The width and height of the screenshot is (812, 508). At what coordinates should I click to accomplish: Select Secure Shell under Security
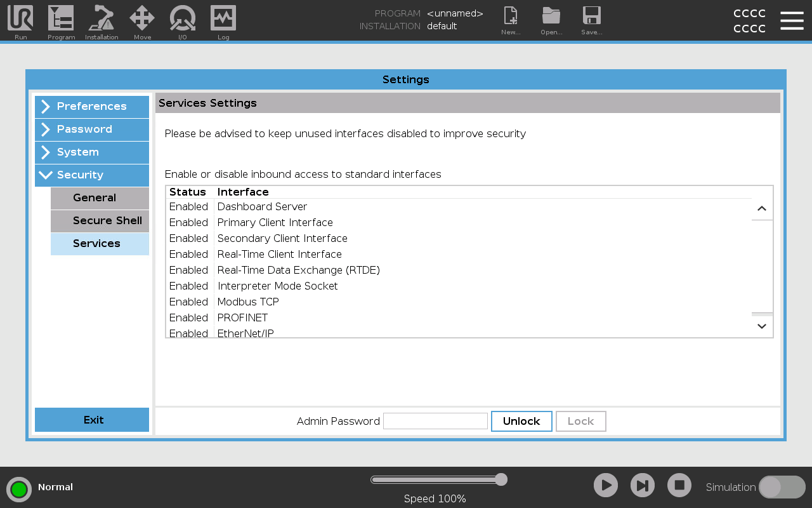100,221
